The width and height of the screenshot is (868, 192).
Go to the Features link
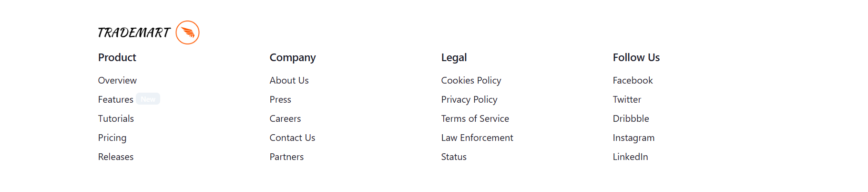click(116, 99)
